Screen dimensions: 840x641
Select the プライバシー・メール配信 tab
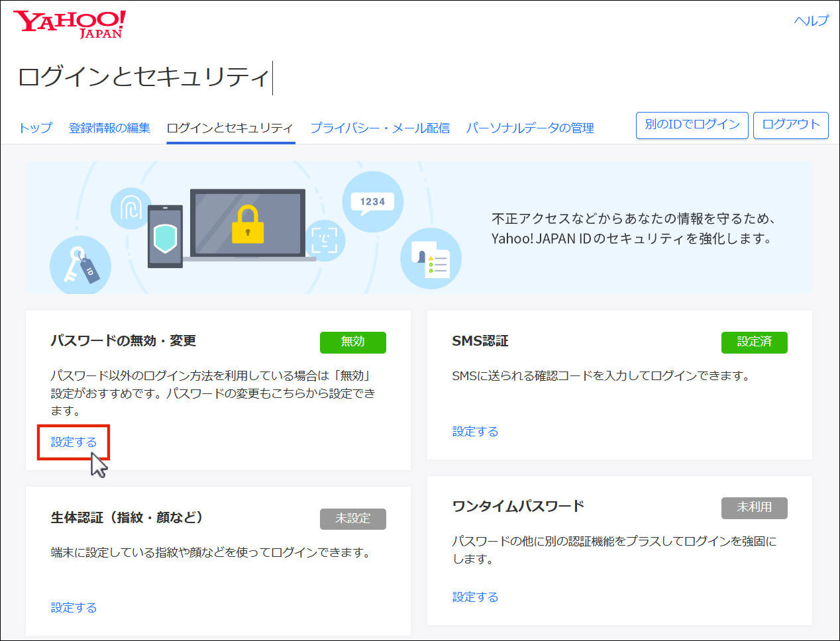click(x=380, y=128)
